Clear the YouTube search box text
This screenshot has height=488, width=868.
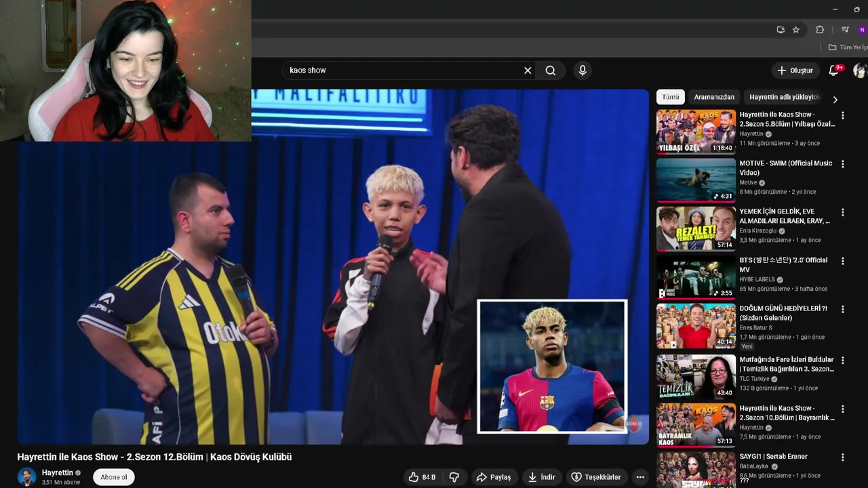528,70
